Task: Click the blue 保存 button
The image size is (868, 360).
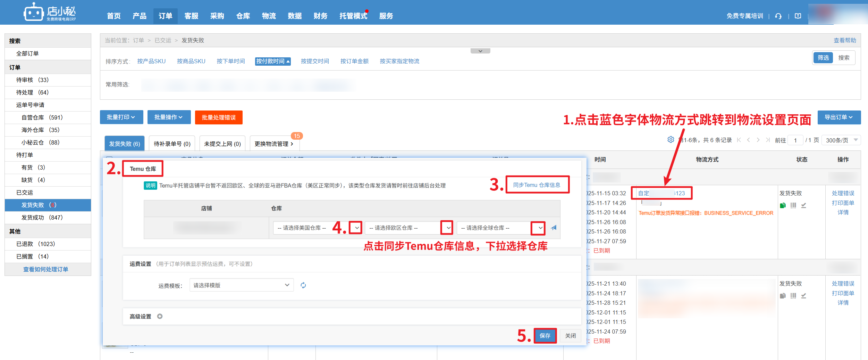Action: (x=545, y=336)
